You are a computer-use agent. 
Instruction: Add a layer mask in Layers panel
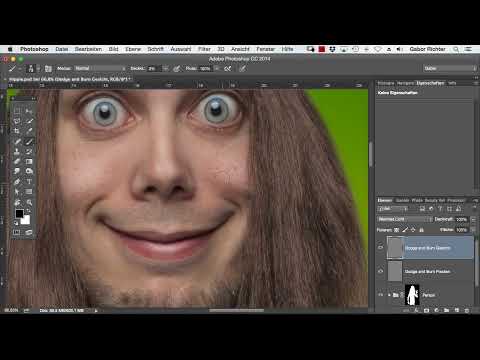426,310
